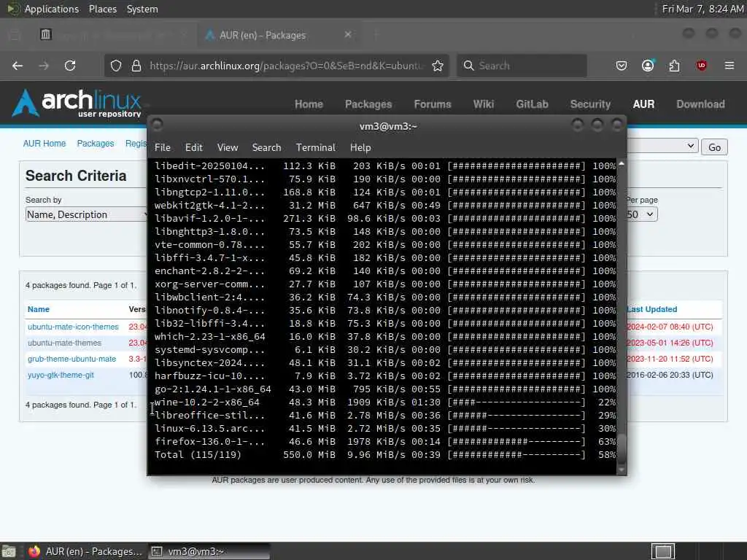
Task: Open the Packages link in the Arch header
Action: [368, 104]
